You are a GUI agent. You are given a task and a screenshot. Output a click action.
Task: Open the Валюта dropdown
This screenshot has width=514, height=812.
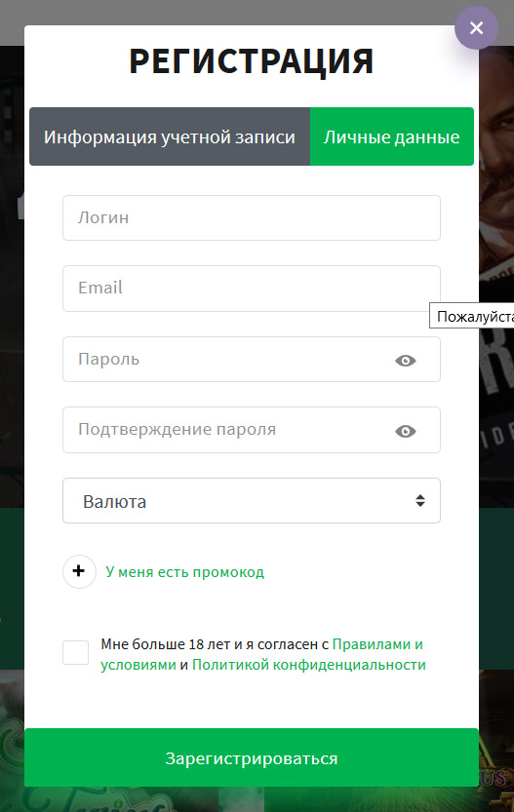pos(252,501)
